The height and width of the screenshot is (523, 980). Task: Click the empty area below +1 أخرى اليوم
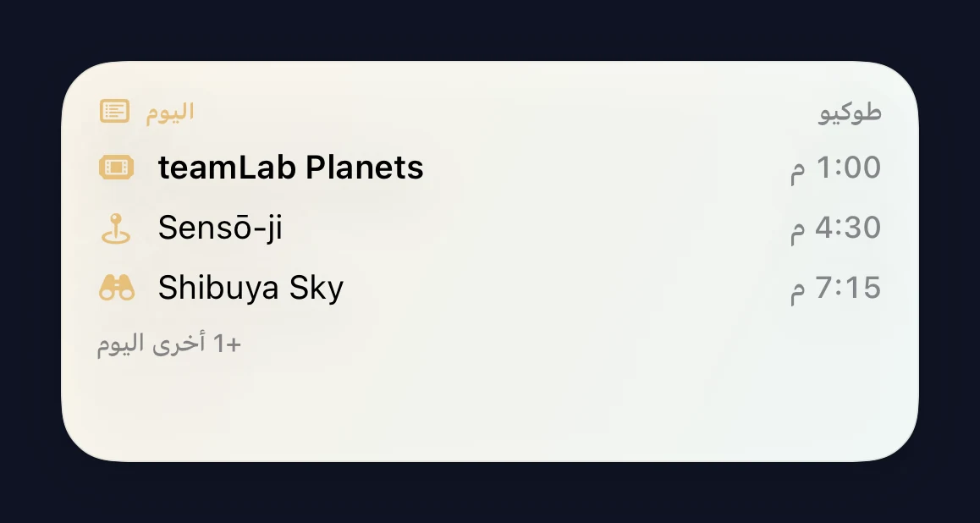click(x=487, y=406)
